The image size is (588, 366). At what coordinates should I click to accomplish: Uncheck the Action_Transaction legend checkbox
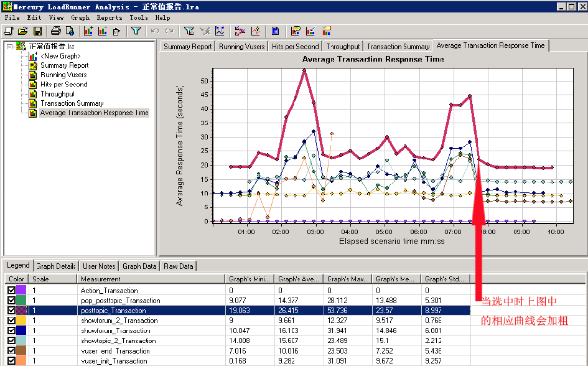(x=11, y=291)
